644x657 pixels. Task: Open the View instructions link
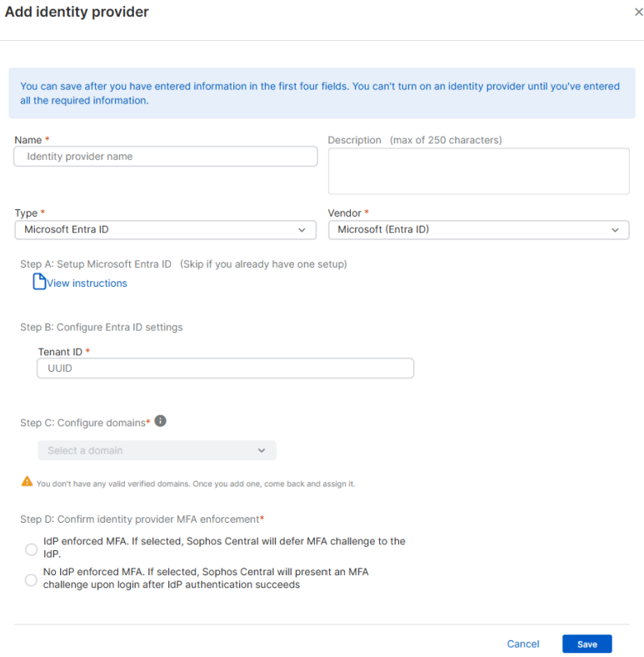(87, 283)
